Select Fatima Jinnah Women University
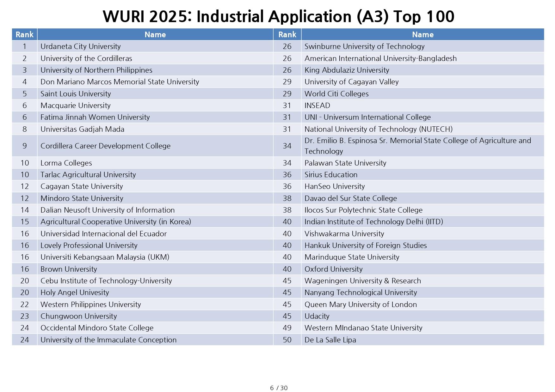The width and height of the screenshot is (555, 392). coord(95,117)
